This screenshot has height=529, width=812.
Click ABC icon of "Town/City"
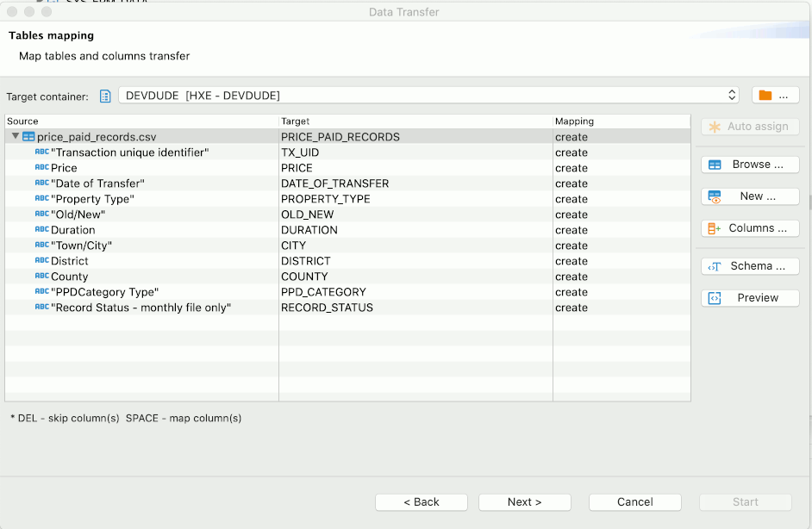pos(42,245)
